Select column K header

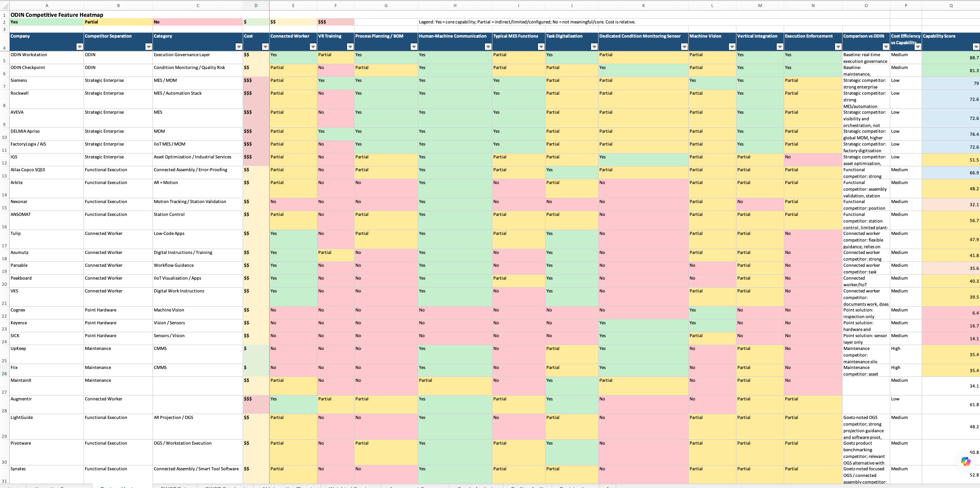(x=643, y=6)
